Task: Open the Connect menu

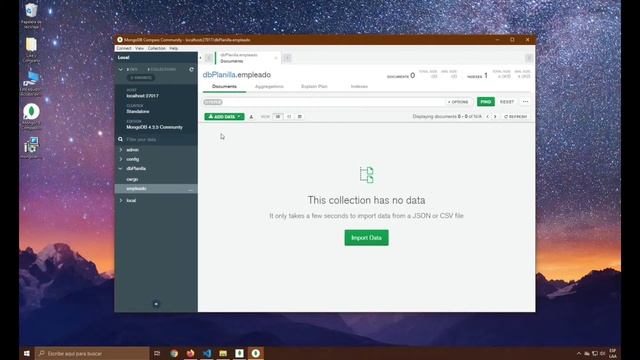Action: coord(124,48)
